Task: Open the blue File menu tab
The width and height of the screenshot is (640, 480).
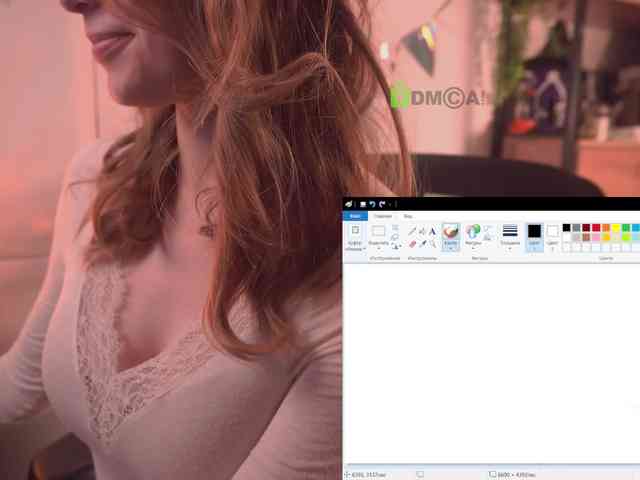Action: (x=355, y=216)
